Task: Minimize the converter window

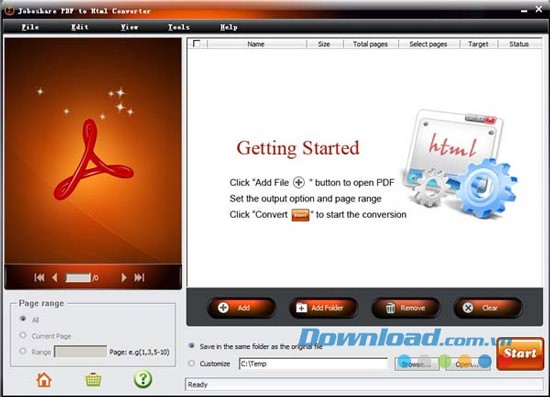Action: point(524,11)
